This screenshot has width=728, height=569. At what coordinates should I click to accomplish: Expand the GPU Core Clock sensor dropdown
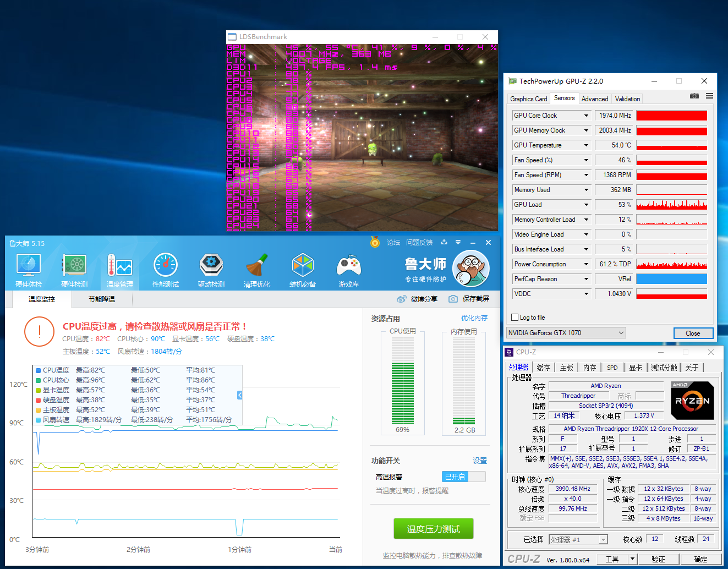[586, 116]
